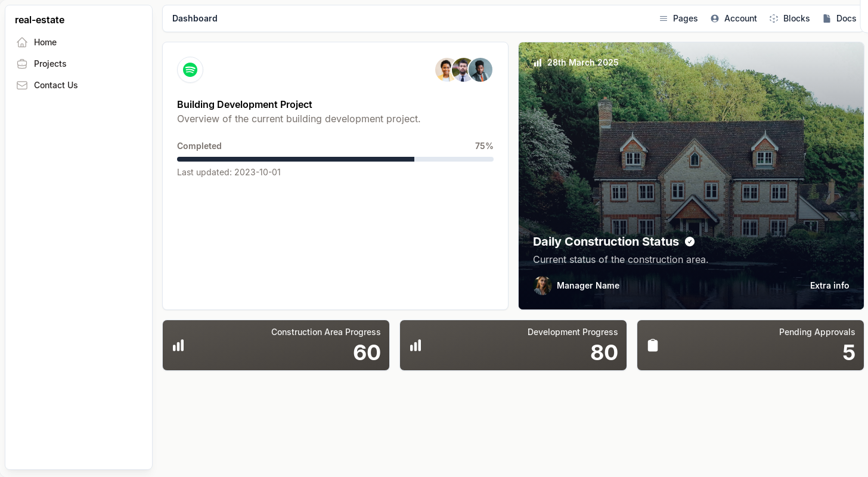Click the manager's avatar photo
868x477 pixels.
[x=542, y=286]
